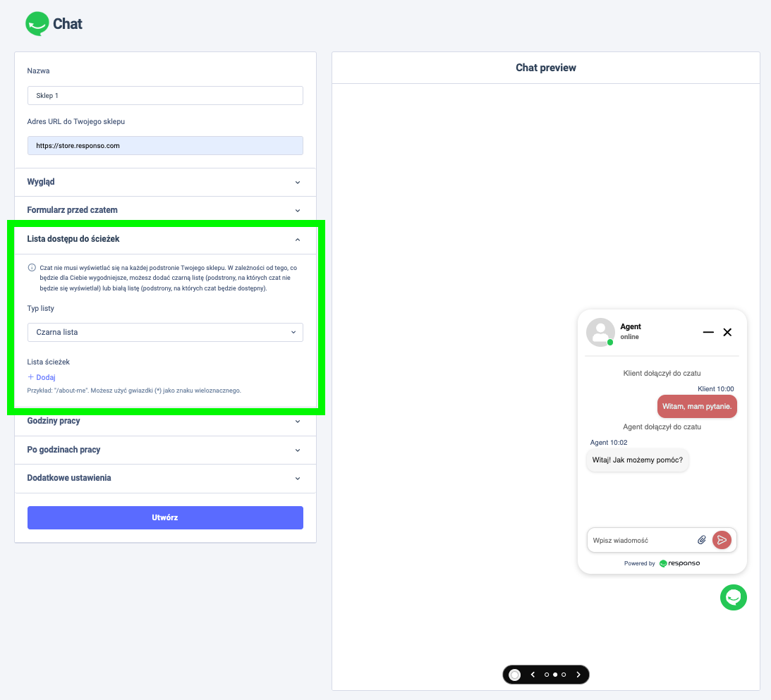The image size is (771, 700).
Task: Click the Responso Chat logo
Action: (54, 24)
